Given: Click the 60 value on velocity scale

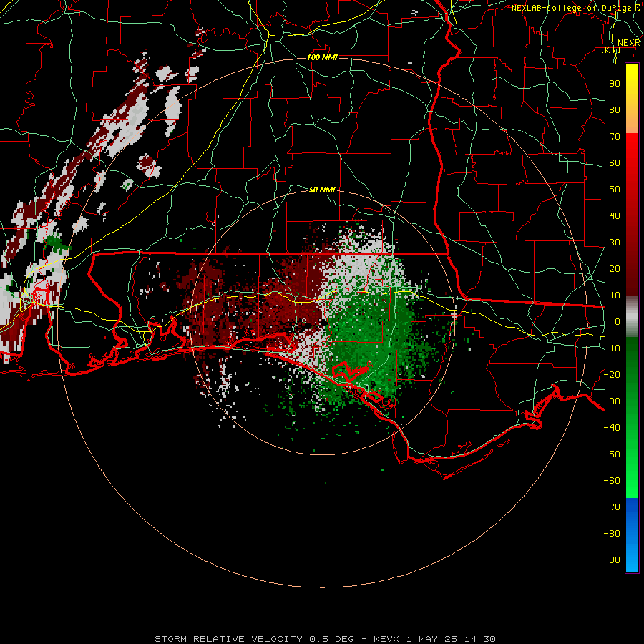Looking at the screenshot, I should click(615, 162).
